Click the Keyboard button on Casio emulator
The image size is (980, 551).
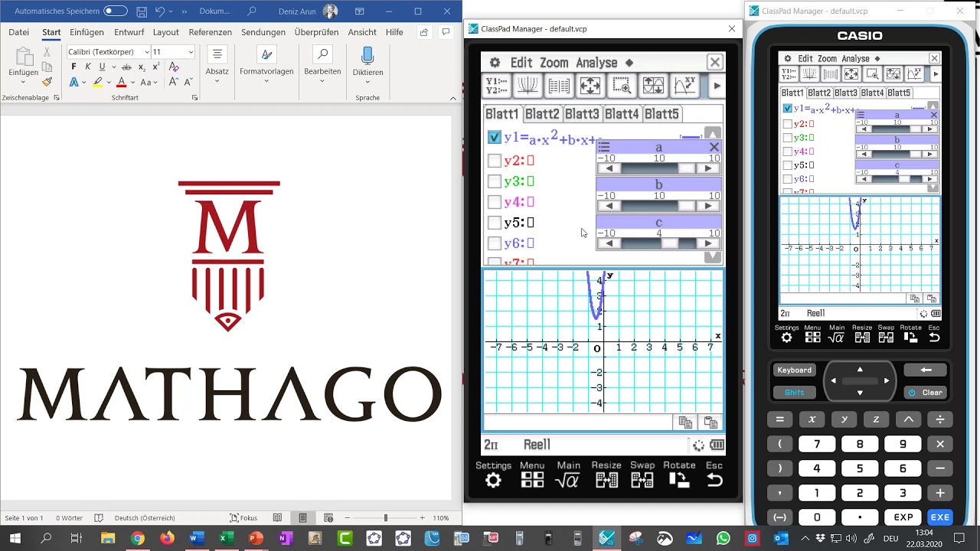[794, 370]
